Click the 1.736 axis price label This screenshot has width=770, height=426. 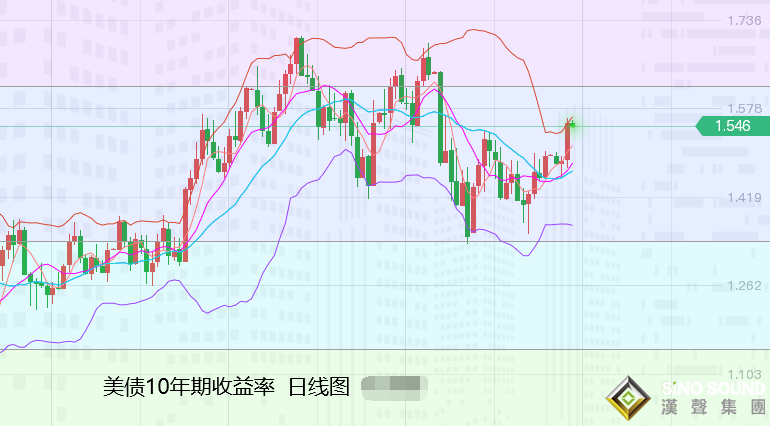coord(744,21)
